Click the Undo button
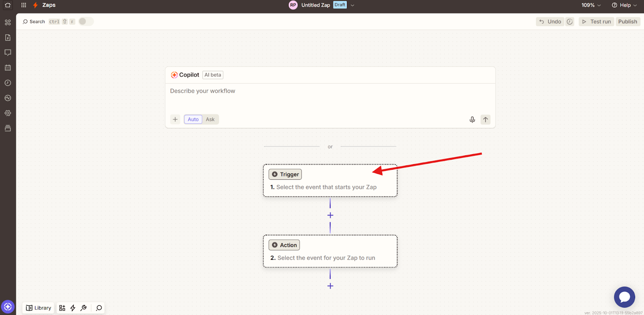Image resolution: width=644 pixels, height=315 pixels. (550, 22)
